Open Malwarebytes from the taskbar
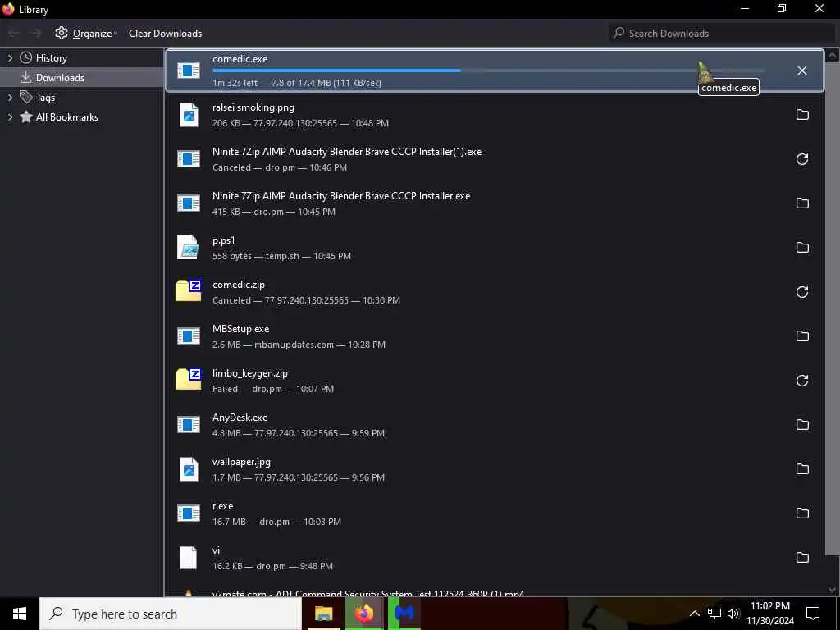The height and width of the screenshot is (630, 840). click(x=404, y=614)
